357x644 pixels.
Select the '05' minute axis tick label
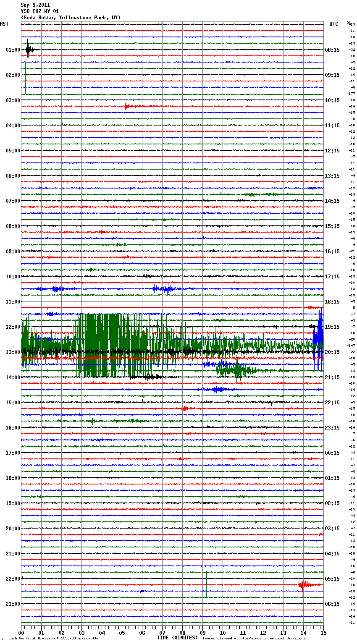click(122, 633)
